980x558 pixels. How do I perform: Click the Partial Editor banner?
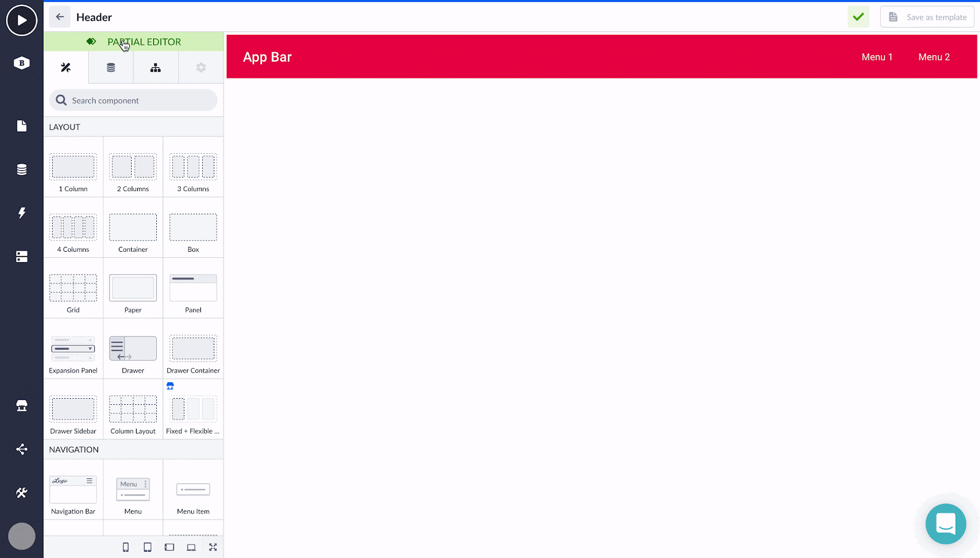tap(134, 42)
